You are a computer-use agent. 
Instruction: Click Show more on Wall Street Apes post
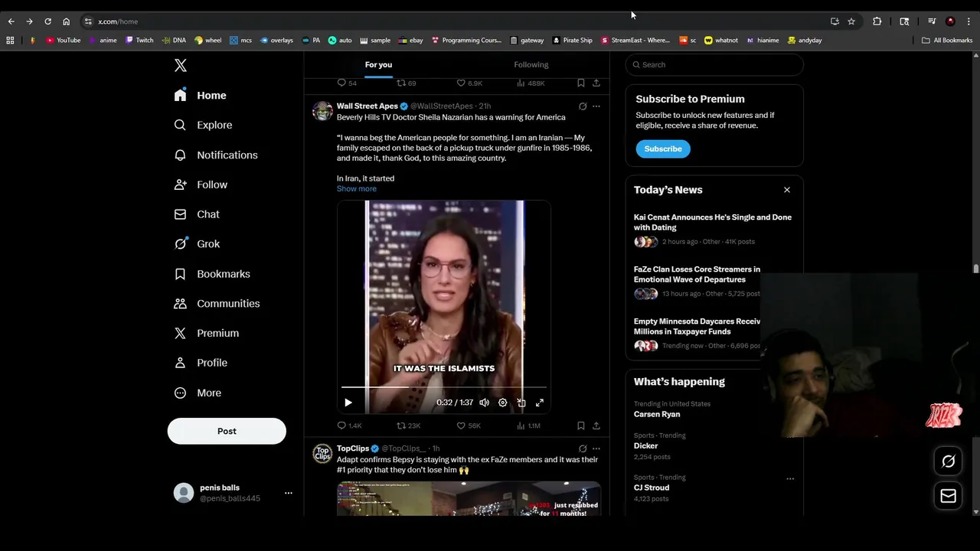coord(357,188)
